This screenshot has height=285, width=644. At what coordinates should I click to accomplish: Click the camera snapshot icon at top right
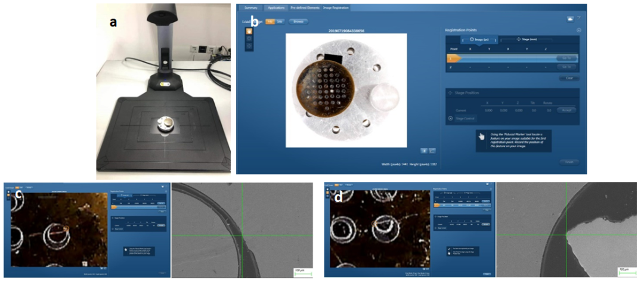tap(570, 19)
